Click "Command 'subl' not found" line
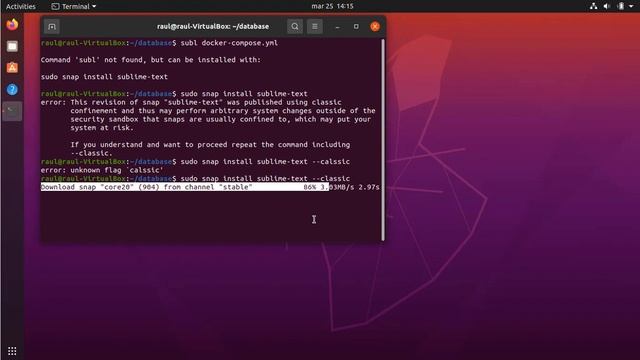Screen dimensions: 640x360 pyautogui.click(x=151, y=60)
